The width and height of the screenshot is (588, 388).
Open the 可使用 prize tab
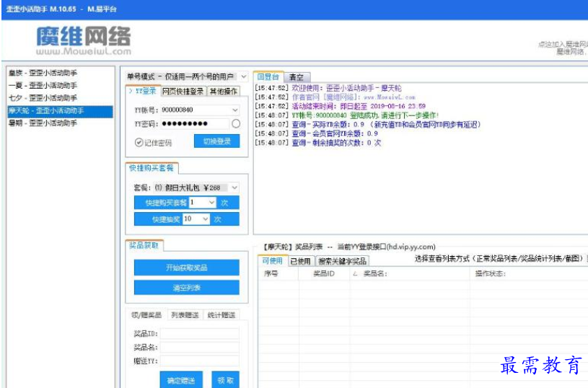[x=273, y=260]
